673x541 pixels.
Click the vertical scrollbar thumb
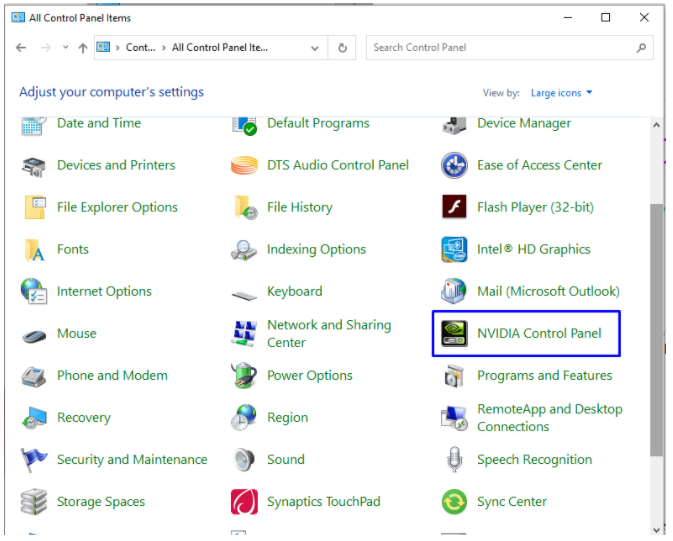(656, 330)
